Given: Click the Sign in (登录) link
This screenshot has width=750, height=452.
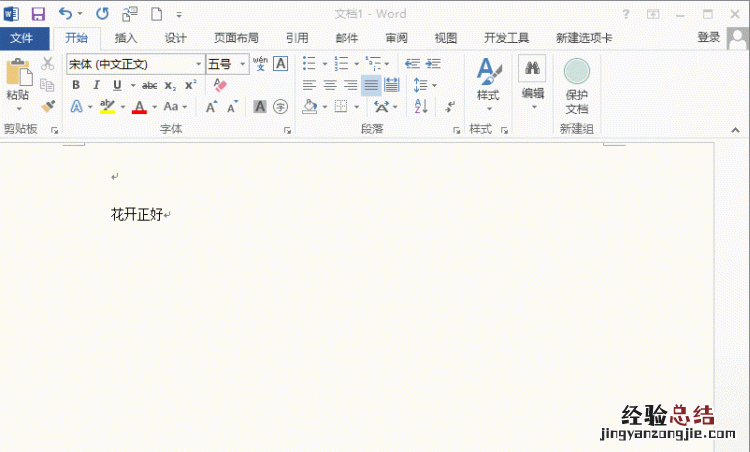Looking at the screenshot, I should (708, 38).
